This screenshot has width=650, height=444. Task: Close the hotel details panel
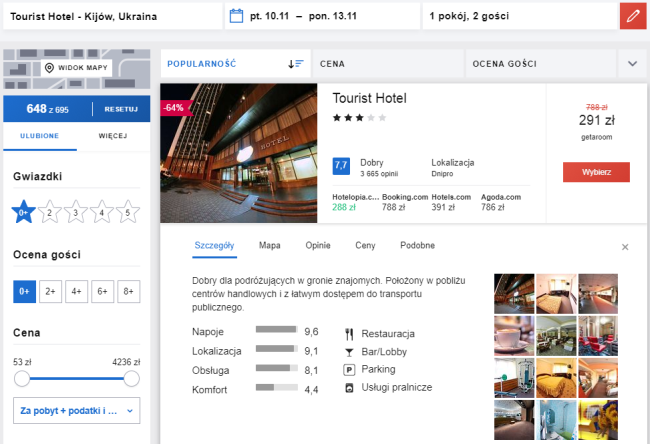[x=625, y=246]
